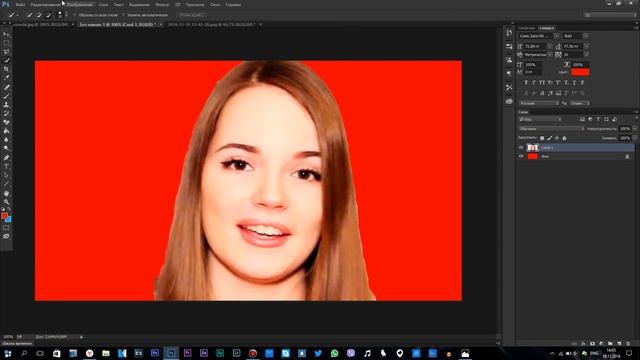
Task: Open the font family dropdown
Action: (556, 36)
